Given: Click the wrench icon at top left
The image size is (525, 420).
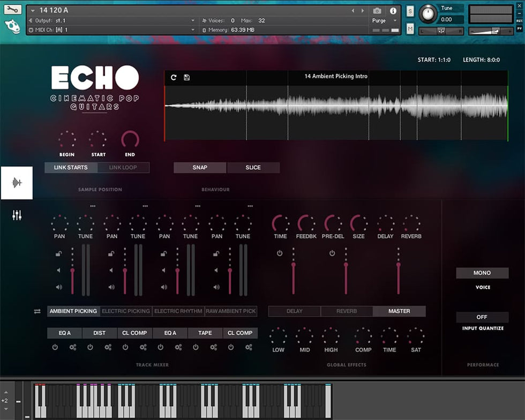Looking at the screenshot, I should click(12, 9).
